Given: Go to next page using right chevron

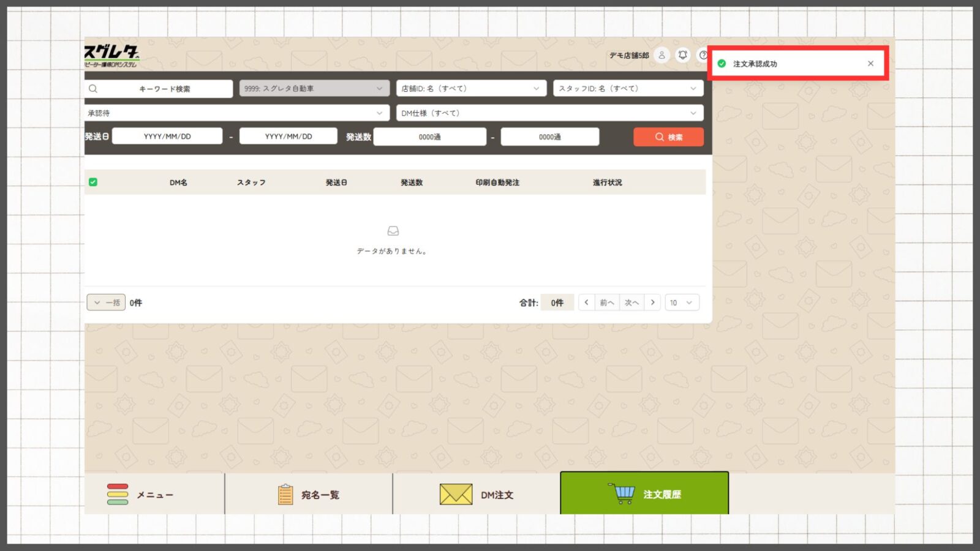Looking at the screenshot, I should coord(653,302).
